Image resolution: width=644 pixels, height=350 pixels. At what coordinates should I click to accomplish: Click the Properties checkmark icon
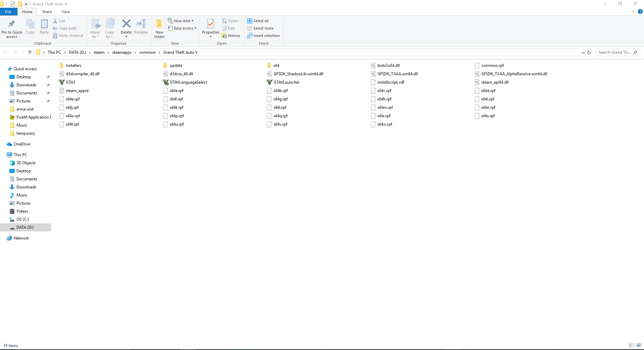click(211, 24)
